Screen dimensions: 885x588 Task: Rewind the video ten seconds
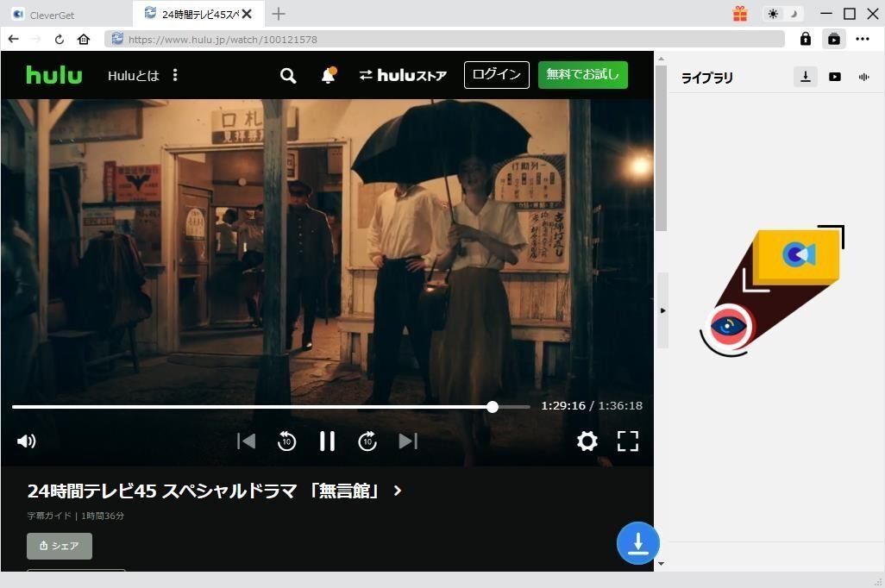pos(286,441)
